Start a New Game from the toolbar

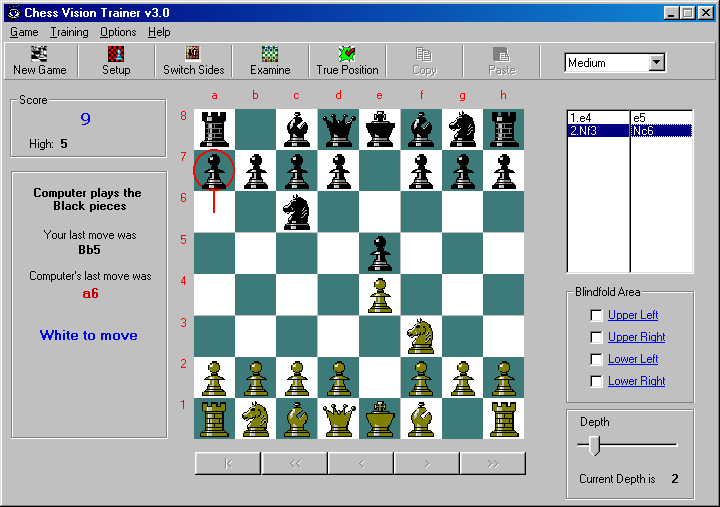tap(40, 61)
